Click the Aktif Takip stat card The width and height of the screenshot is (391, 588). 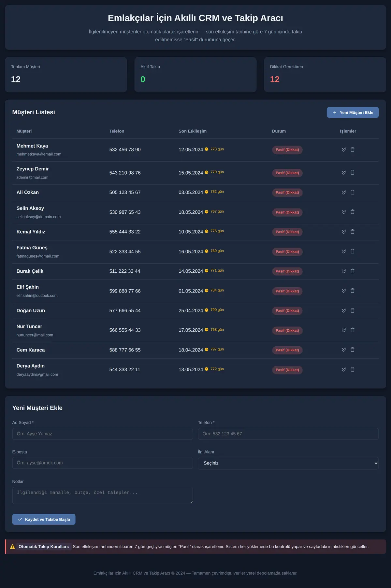tap(195, 75)
